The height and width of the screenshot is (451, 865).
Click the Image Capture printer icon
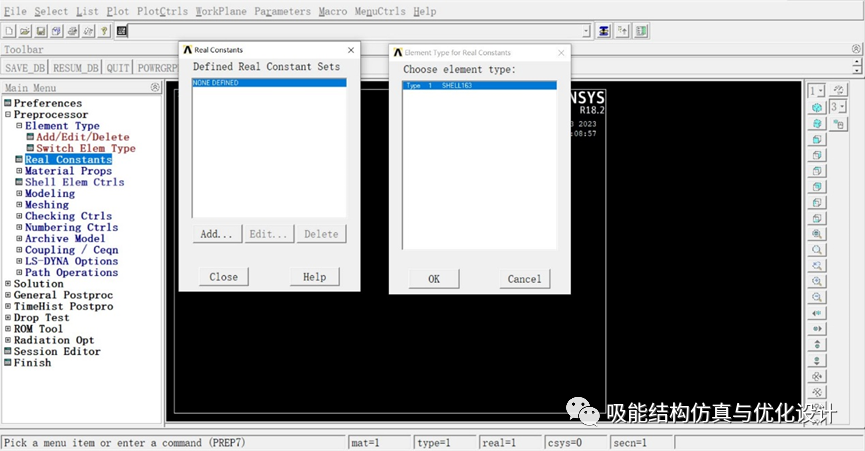point(72,31)
